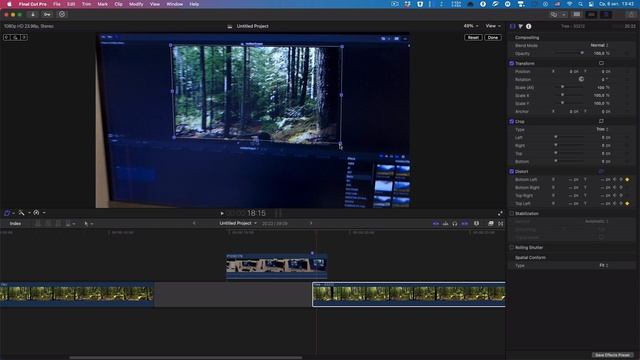
Task: Open the Crop Type Trim dropdown
Action: point(602,129)
